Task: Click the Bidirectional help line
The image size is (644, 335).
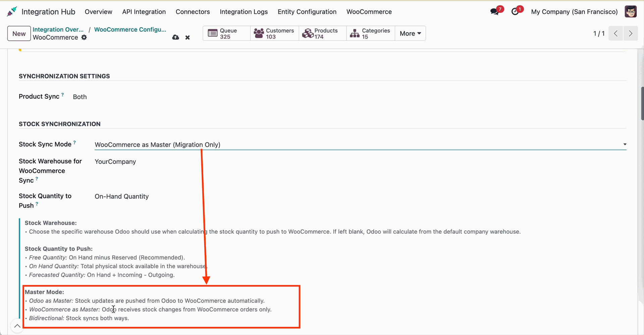Action: point(79,318)
